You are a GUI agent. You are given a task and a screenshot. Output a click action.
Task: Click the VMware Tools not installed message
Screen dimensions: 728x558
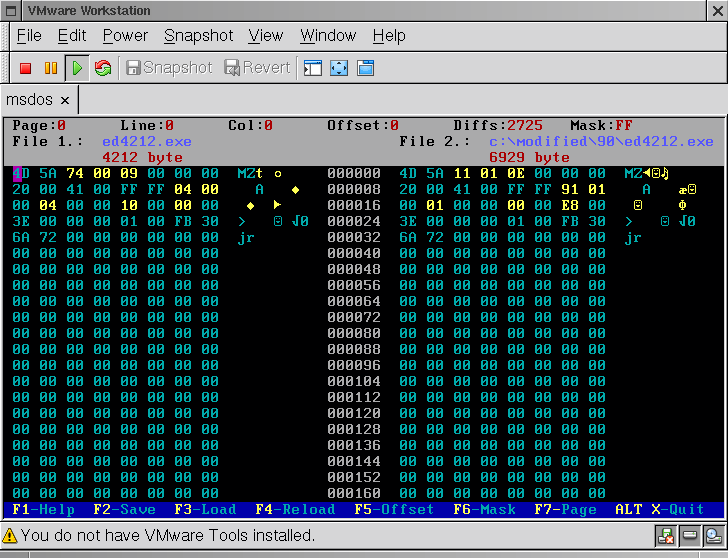pos(168,536)
